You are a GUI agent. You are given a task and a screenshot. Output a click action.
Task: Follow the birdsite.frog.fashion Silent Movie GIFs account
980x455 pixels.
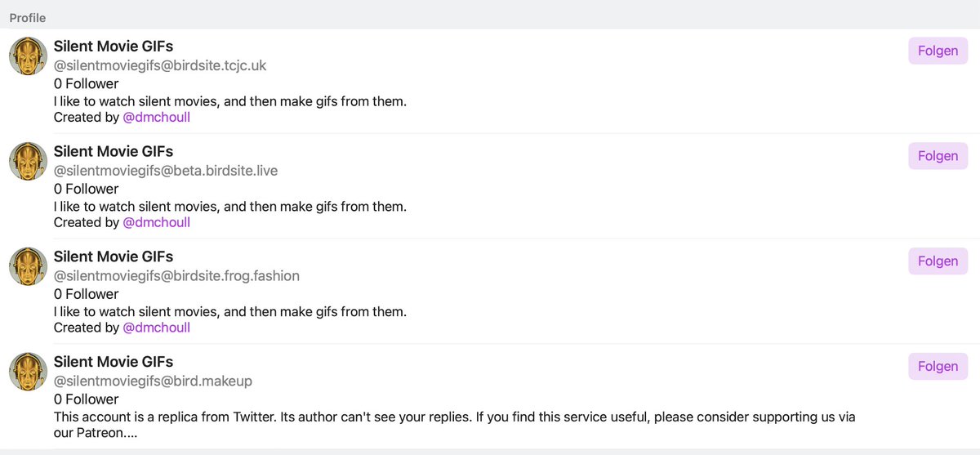pyautogui.click(x=938, y=261)
